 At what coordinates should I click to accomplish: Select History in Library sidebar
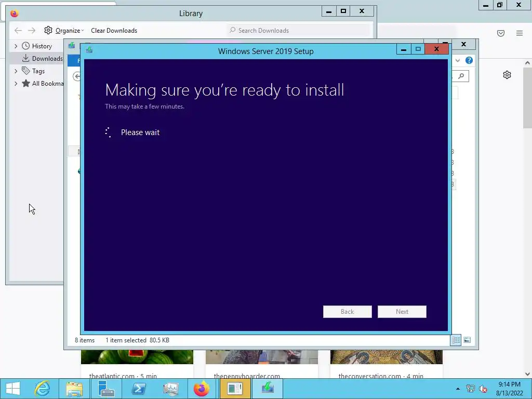[x=37, y=46]
